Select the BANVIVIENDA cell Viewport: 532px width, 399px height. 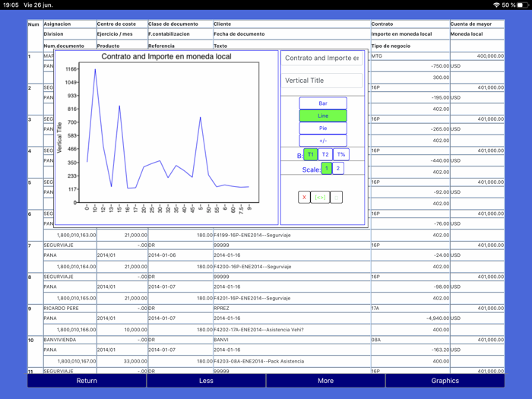(70, 340)
